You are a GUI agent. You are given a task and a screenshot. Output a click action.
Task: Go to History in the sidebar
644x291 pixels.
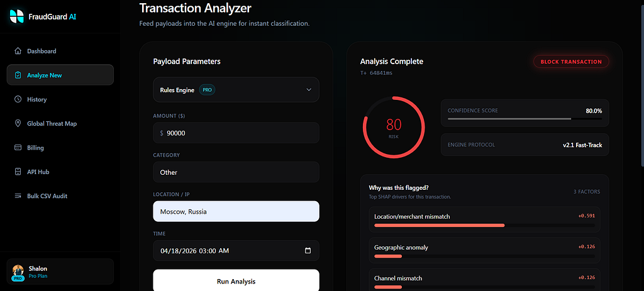[x=60, y=99]
